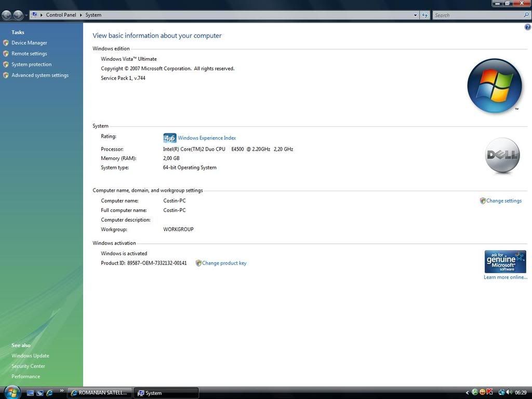Open Device Manager from Tasks pane
Image resolution: width=532 pixels, height=399 pixels.
[x=29, y=43]
